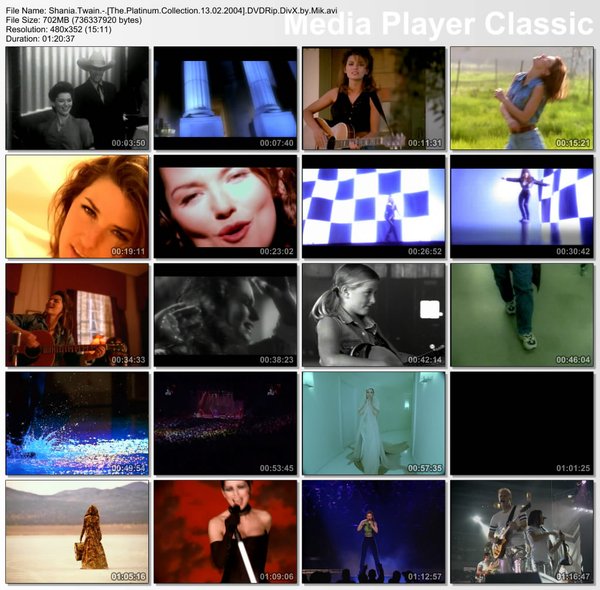Click the Duration 01:20:37 line

40,39
